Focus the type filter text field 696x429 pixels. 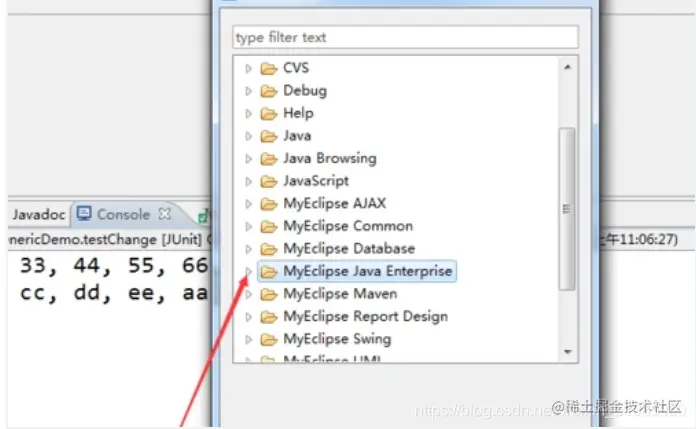405,37
